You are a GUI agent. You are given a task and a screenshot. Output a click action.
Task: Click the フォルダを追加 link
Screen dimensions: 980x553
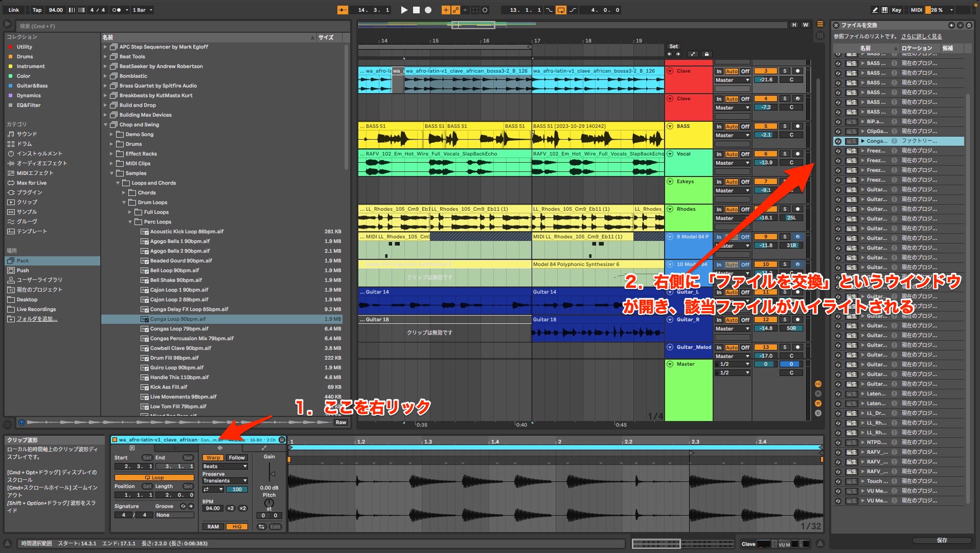[x=37, y=319]
